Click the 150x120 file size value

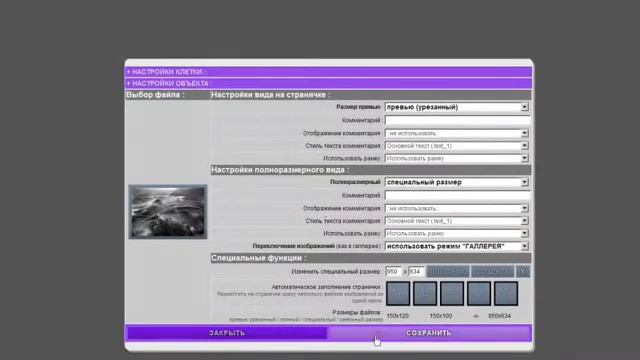pyautogui.click(x=398, y=316)
